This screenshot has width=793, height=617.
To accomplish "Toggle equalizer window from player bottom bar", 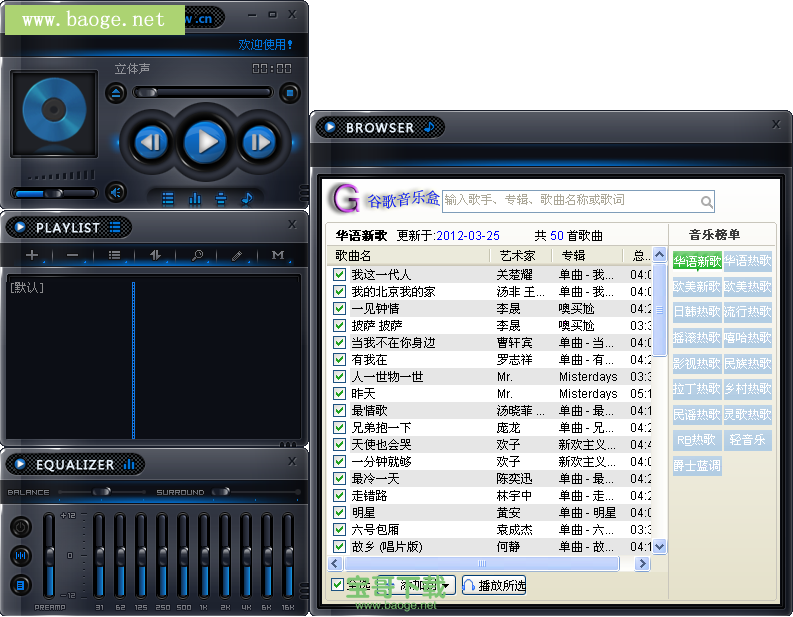I will pos(195,199).
